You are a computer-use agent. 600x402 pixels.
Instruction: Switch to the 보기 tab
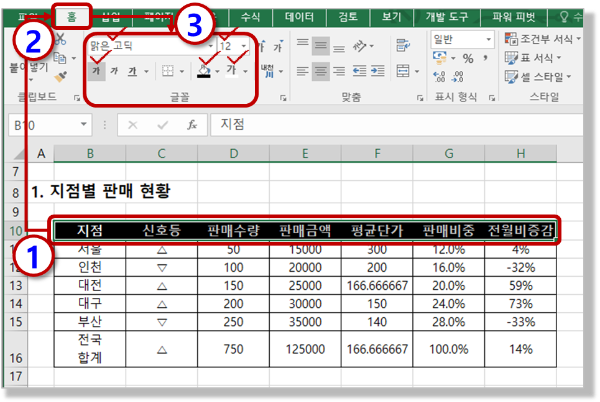click(391, 17)
